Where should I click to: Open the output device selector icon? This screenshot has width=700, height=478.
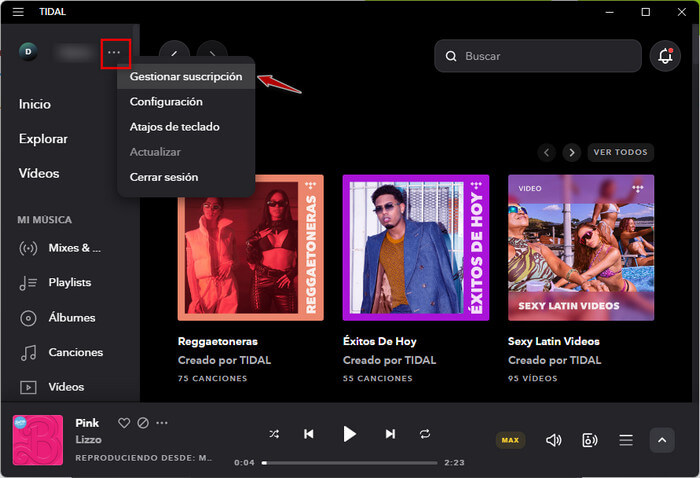coord(590,441)
